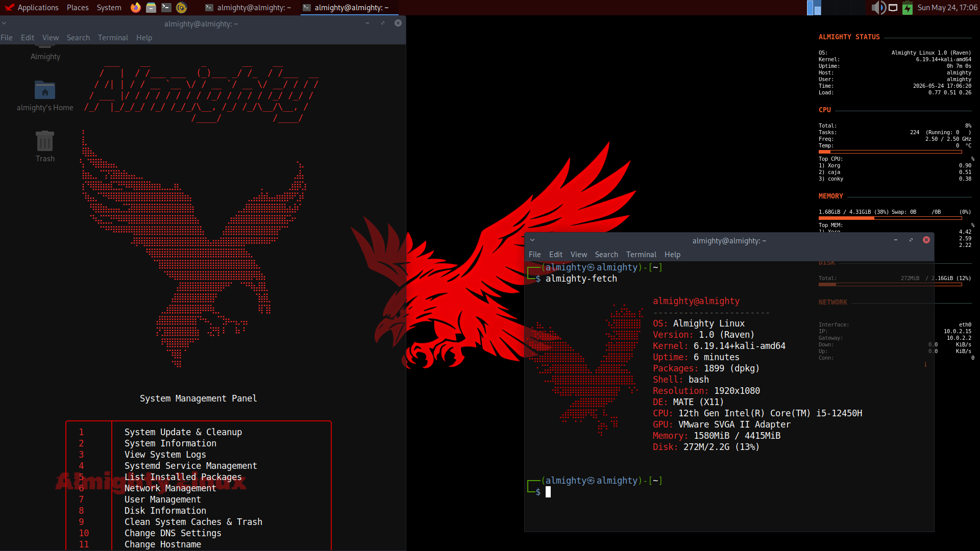Screen dimensions: 980x551
Task: Click 'Resolution: 1920x1080' fetch output line
Action: [x=706, y=391]
